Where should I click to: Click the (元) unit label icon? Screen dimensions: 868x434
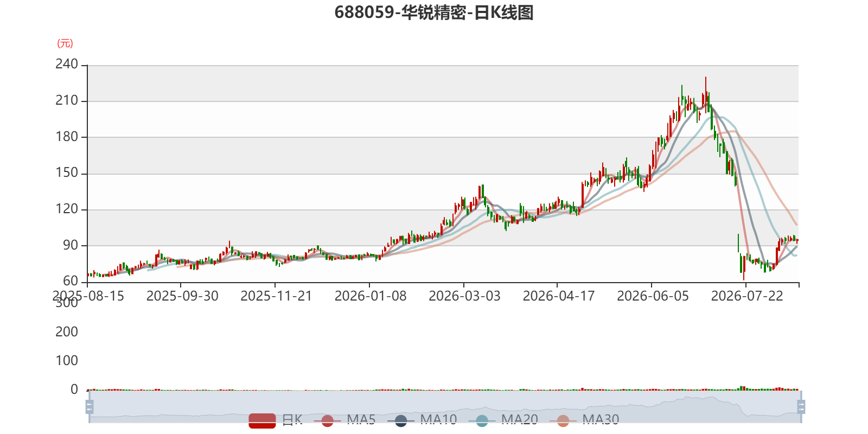click(65, 43)
